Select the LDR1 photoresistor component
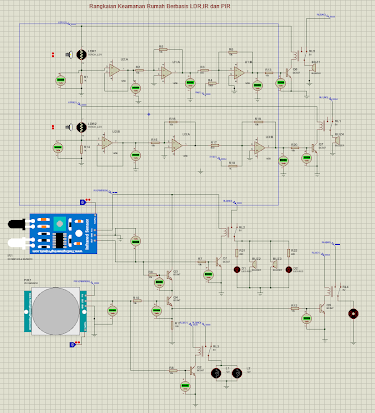The width and height of the screenshot is (375, 413). point(81,54)
